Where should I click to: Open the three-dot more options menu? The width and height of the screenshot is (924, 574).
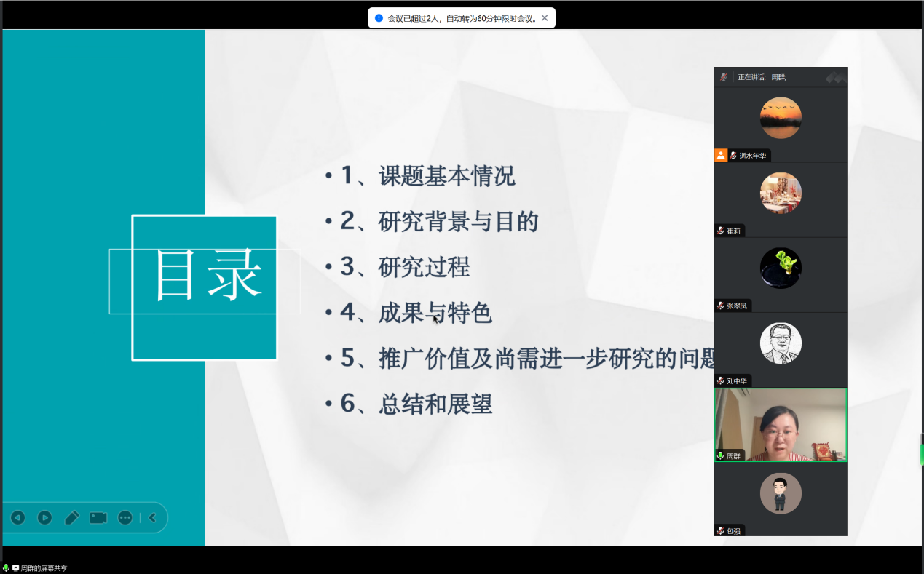tap(125, 517)
